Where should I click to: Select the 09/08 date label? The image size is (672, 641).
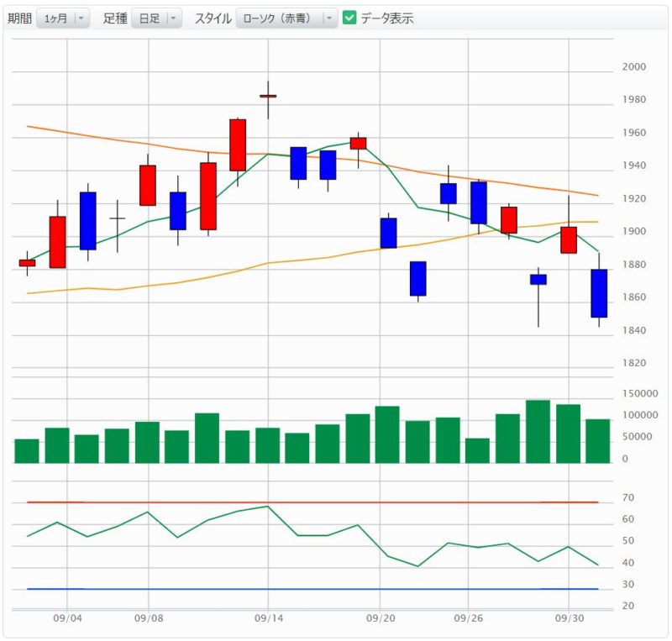tap(149, 618)
